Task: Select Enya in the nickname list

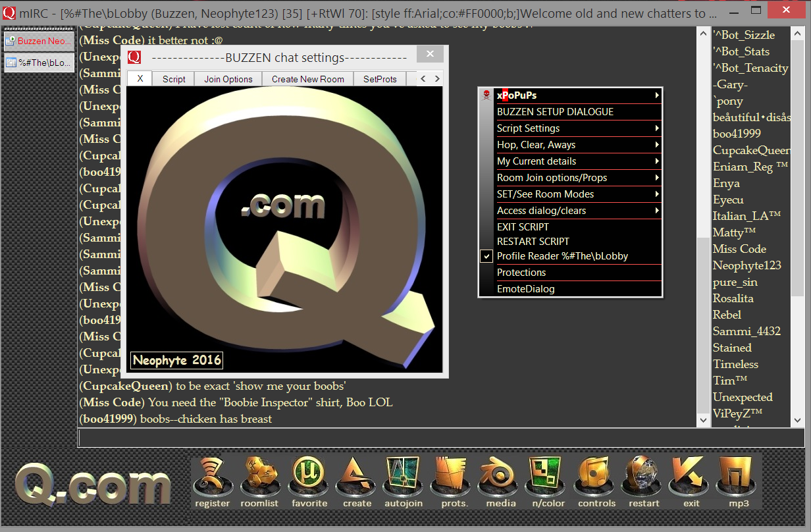Action: (x=727, y=183)
